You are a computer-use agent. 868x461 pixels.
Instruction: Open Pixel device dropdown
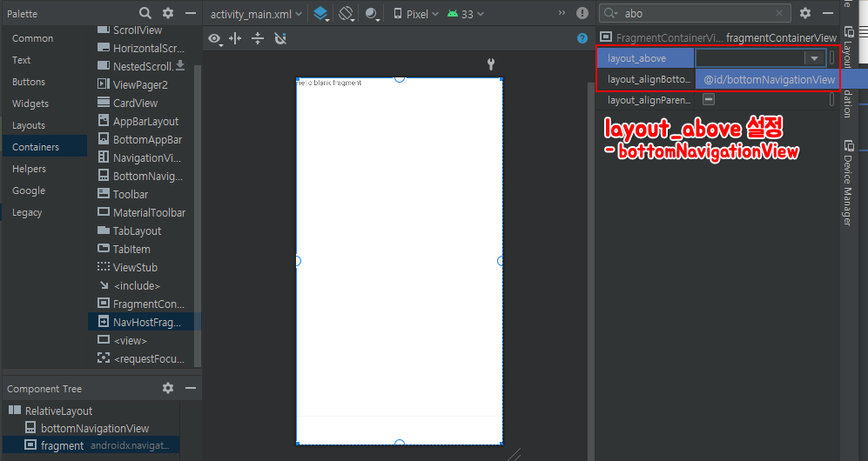coord(416,14)
